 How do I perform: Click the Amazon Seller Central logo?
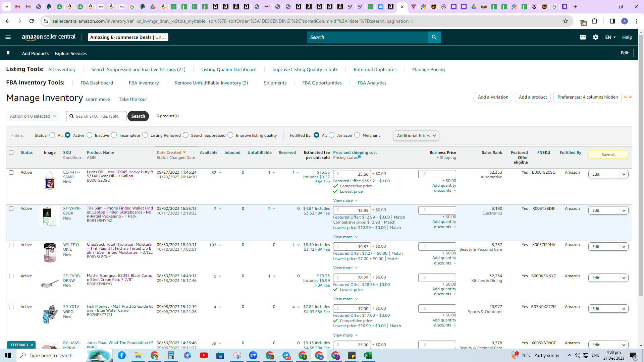tap(49, 37)
